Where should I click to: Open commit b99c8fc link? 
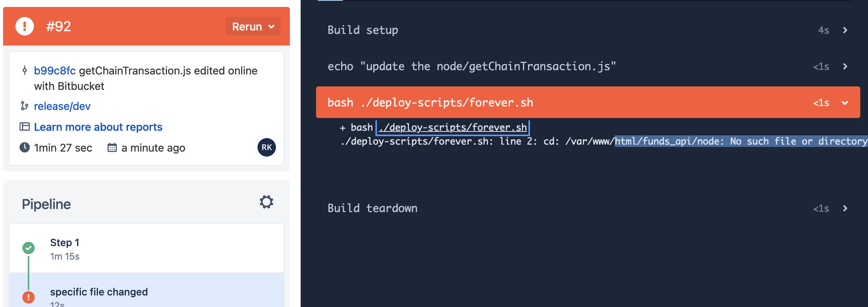(54, 71)
